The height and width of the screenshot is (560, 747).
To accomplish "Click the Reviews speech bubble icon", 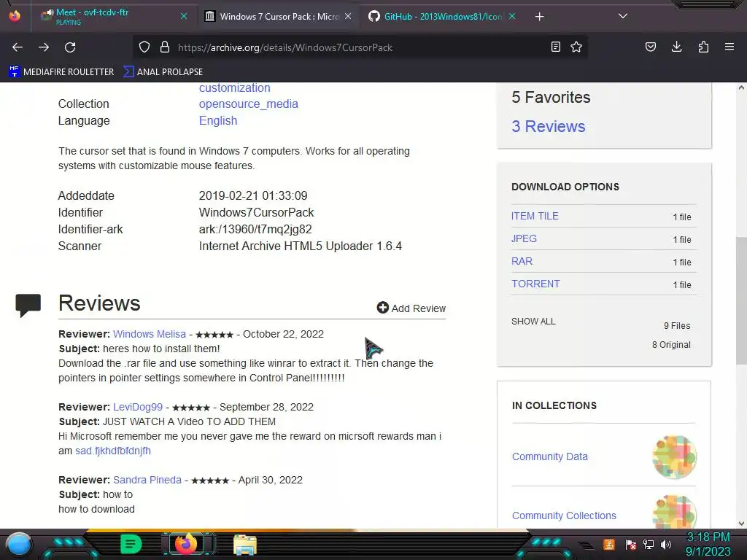I will [28, 306].
